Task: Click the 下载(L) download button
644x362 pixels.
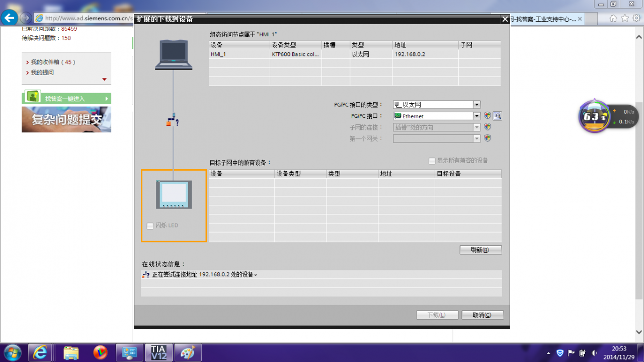Action: (437, 315)
